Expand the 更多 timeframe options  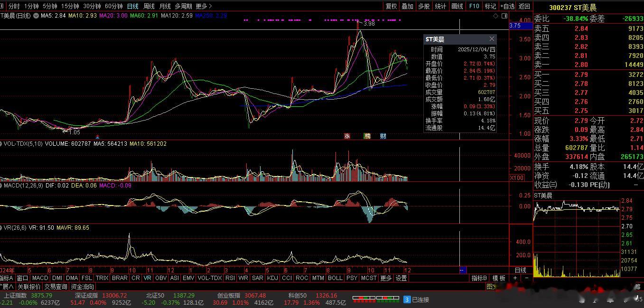click(204, 6)
